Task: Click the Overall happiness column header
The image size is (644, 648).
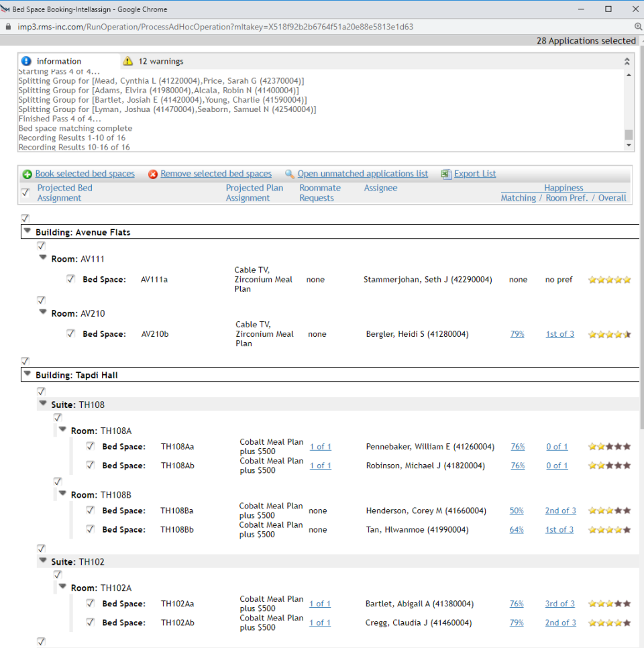Action: [x=612, y=198]
